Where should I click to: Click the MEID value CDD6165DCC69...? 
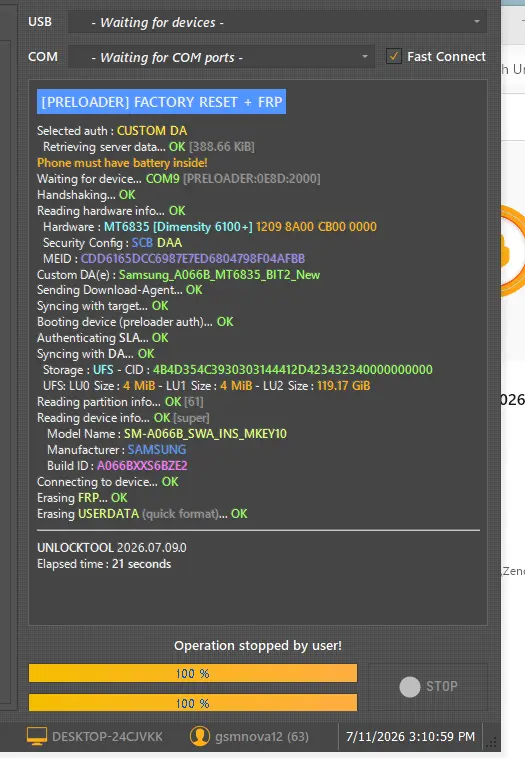(193, 259)
